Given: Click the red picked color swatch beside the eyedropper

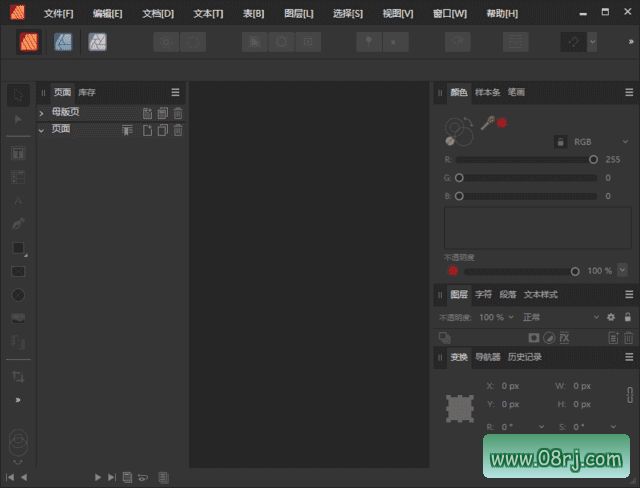Looking at the screenshot, I should point(502,123).
